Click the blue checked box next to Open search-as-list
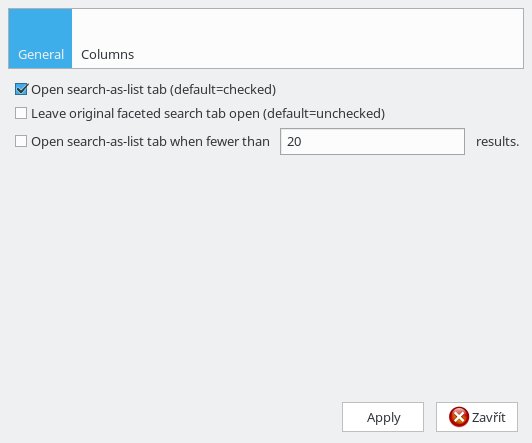The image size is (532, 443). [x=21, y=90]
